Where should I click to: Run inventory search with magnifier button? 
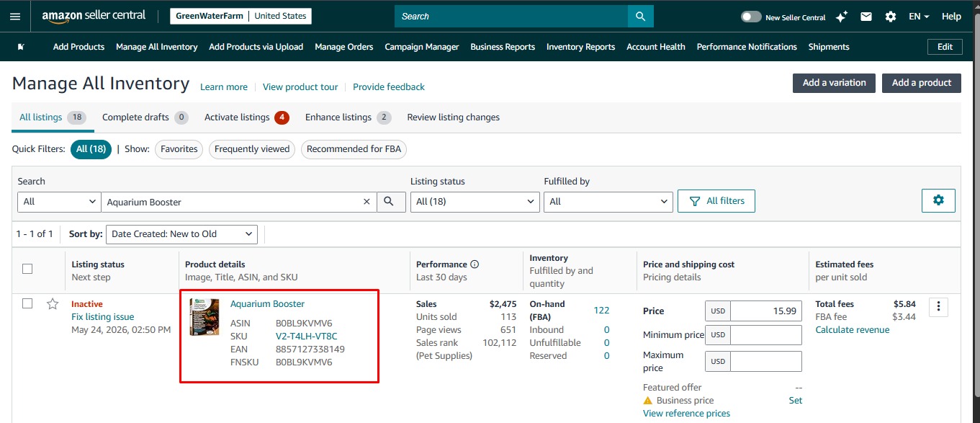click(x=390, y=202)
